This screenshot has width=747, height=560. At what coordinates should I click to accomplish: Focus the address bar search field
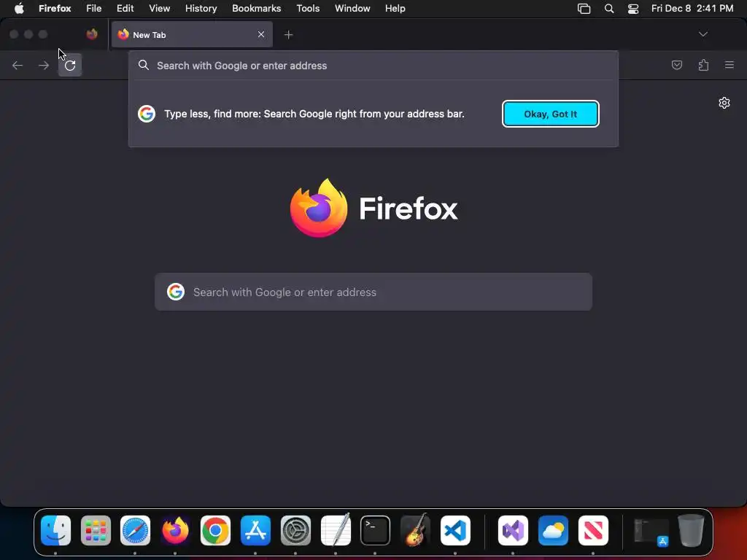click(373, 66)
